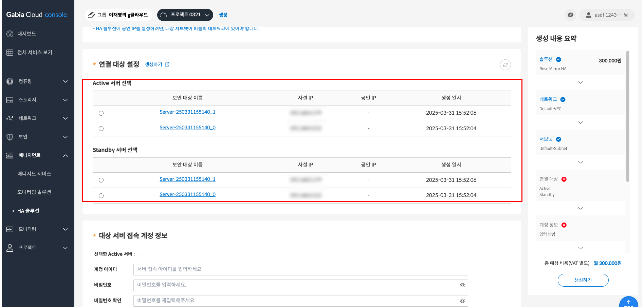Expand chevron below Default-Subnet summary

coord(581,162)
